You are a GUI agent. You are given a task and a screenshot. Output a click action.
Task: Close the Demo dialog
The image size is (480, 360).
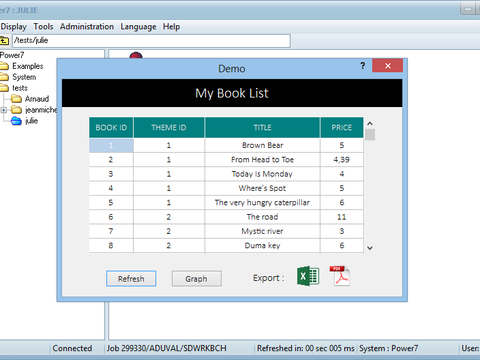[388, 66]
